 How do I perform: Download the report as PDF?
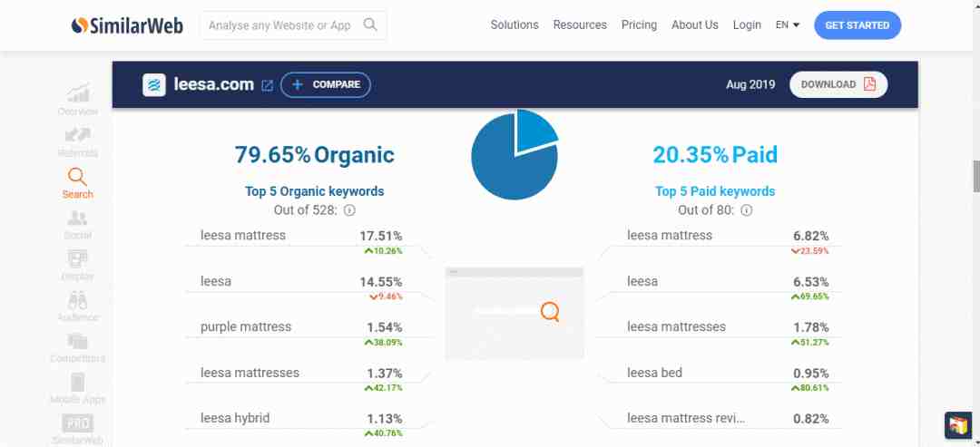[x=838, y=84]
